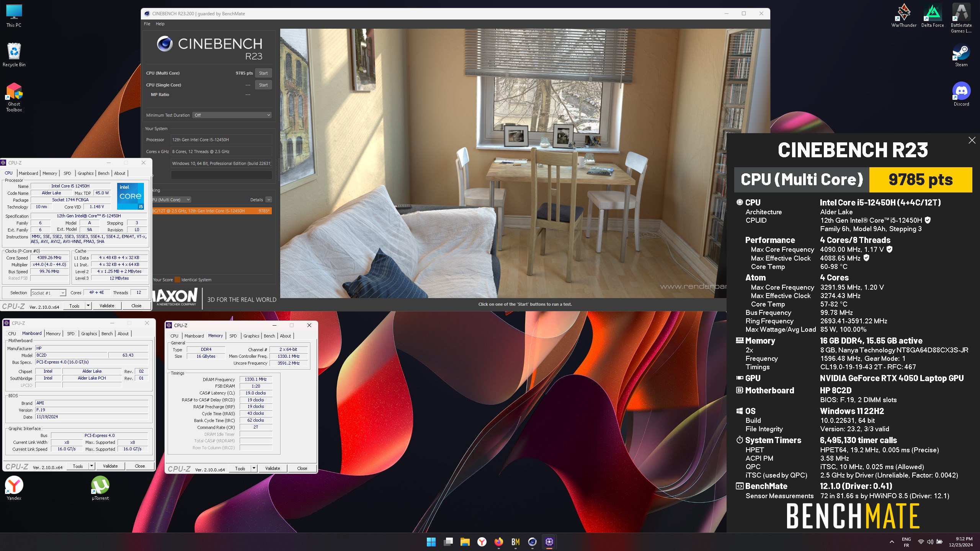Click the ENG FR language indicator
The height and width of the screenshot is (551, 980).
(906, 542)
